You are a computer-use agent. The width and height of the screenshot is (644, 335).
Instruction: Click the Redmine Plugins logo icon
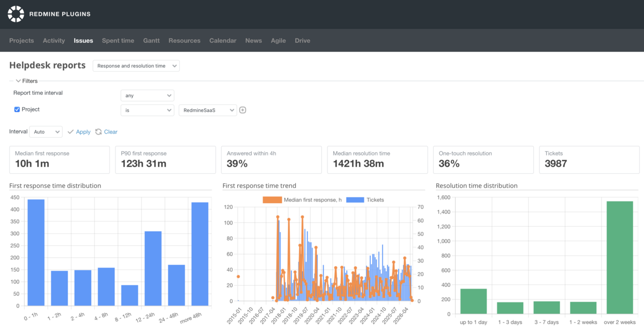click(16, 14)
